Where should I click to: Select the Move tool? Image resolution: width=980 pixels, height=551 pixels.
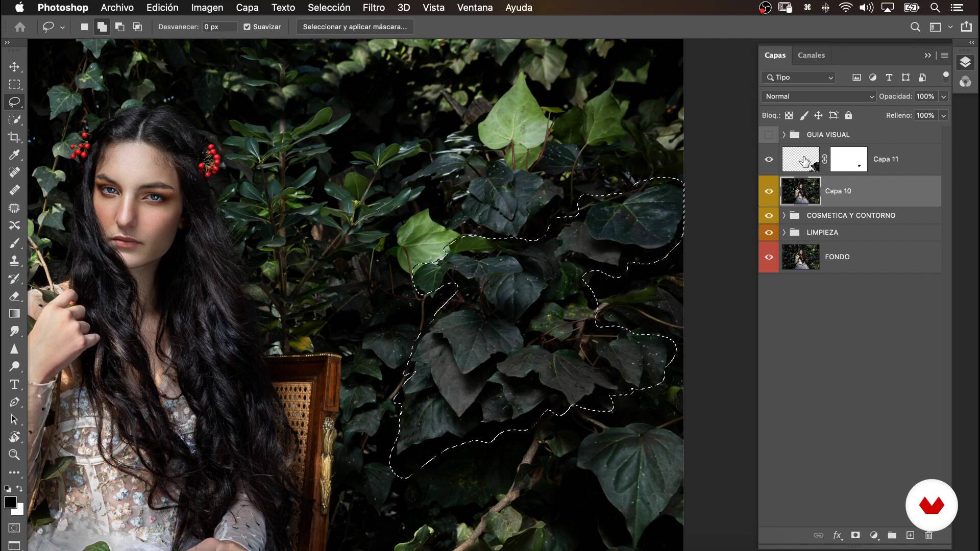(14, 67)
